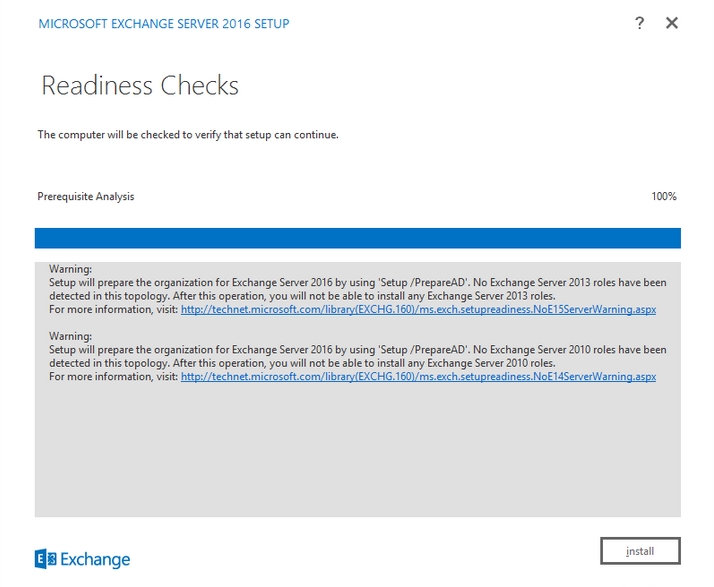The height and width of the screenshot is (587, 714).
Task: Click 'For more information' in second warning
Action: (x=113, y=376)
